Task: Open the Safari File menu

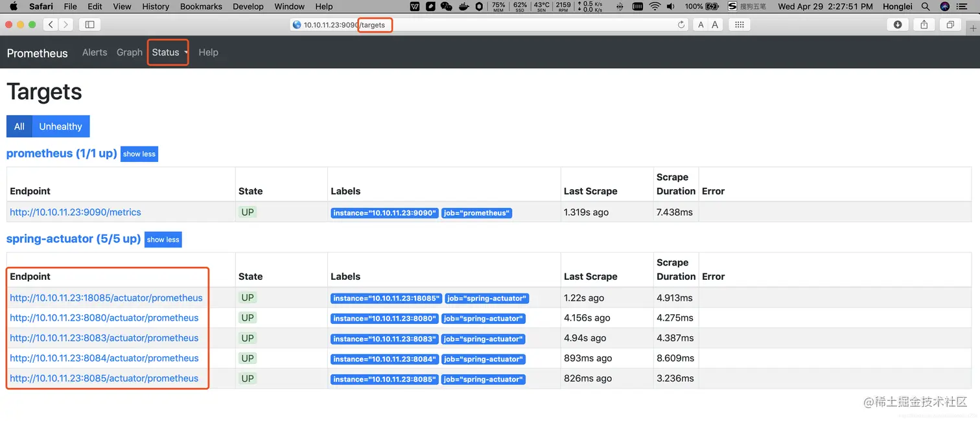Action: pos(71,6)
